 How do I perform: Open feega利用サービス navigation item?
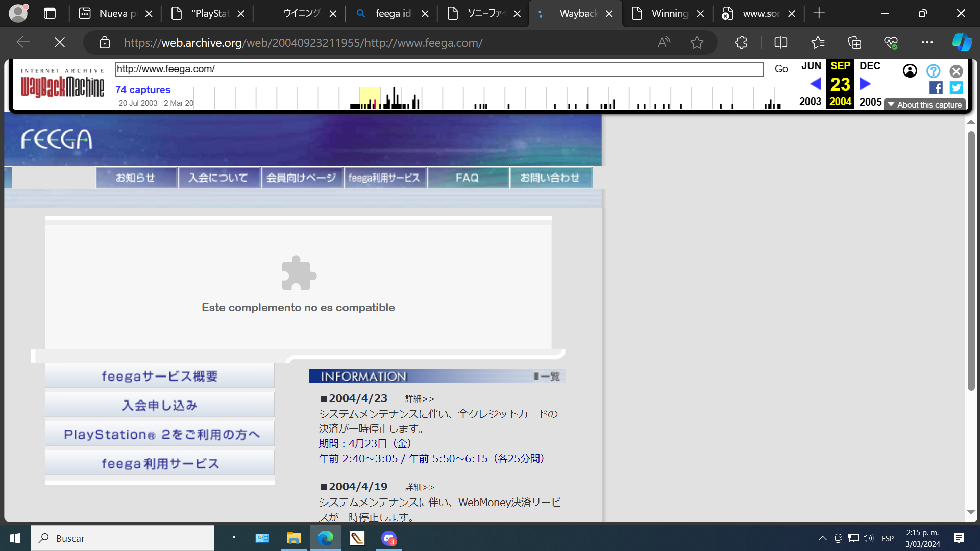coord(385,178)
